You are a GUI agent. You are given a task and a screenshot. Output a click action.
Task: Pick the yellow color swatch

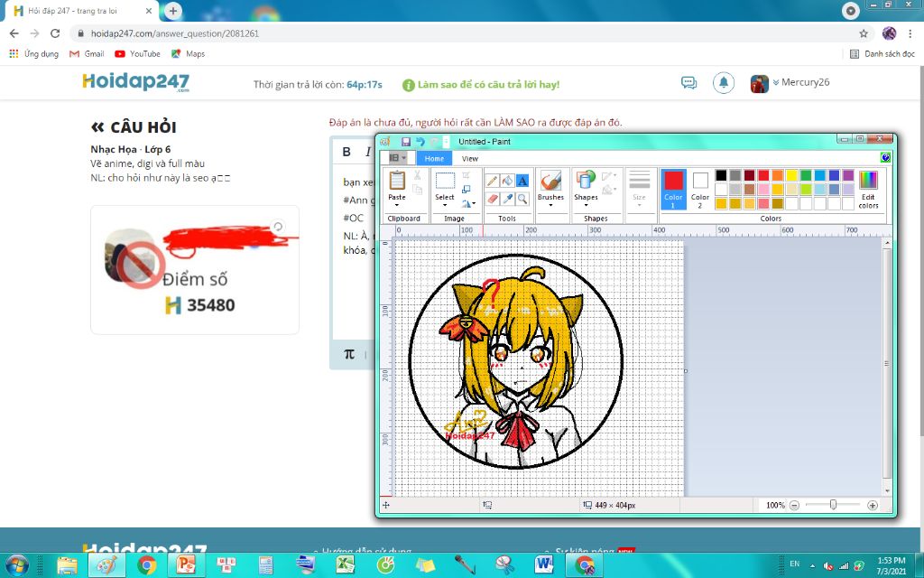point(791,175)
